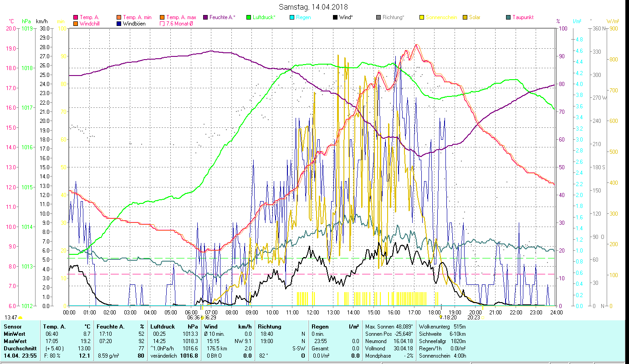Click the sun icon beside 13:47
Viewport: 629px width, 364px height.
pyautogui.click(x=20, y=318)
